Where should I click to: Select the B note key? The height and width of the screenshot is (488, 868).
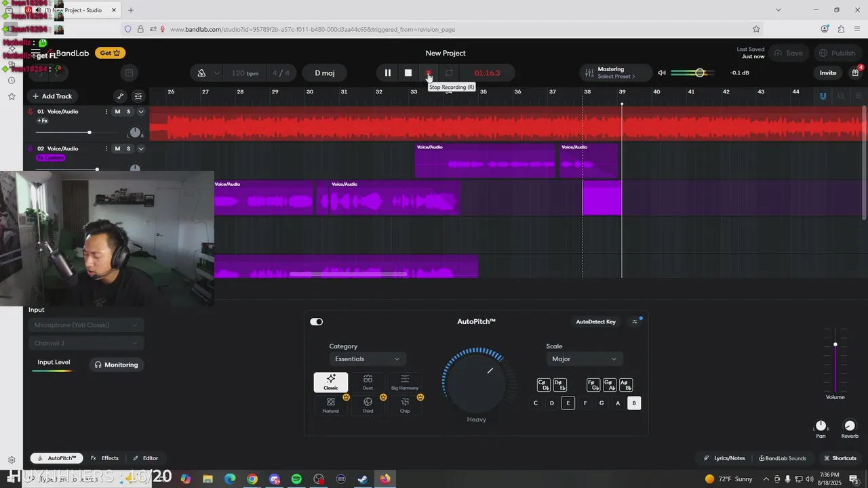(x=634, y=403)
